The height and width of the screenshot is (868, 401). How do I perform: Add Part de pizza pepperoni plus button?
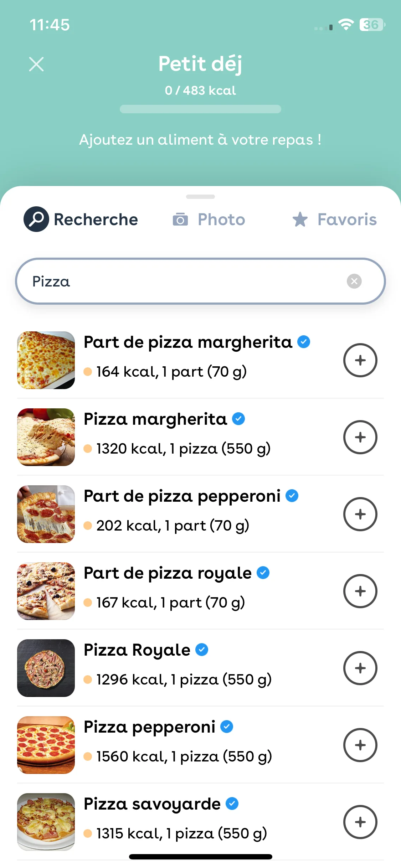(360, 514)
